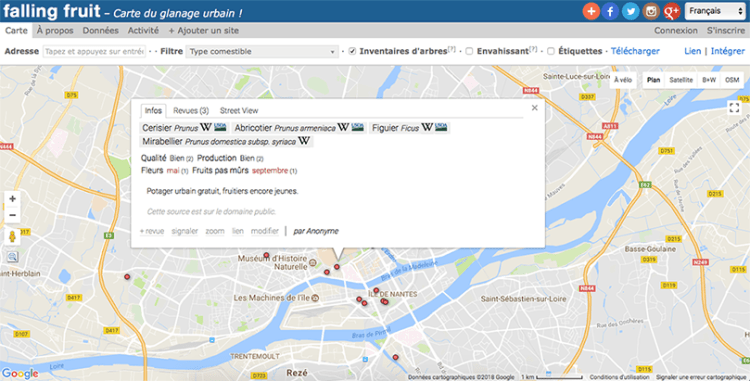The height and width of the screenshot is (381, 750).
Task: Select Plan map type
Action: pos(653,80)
